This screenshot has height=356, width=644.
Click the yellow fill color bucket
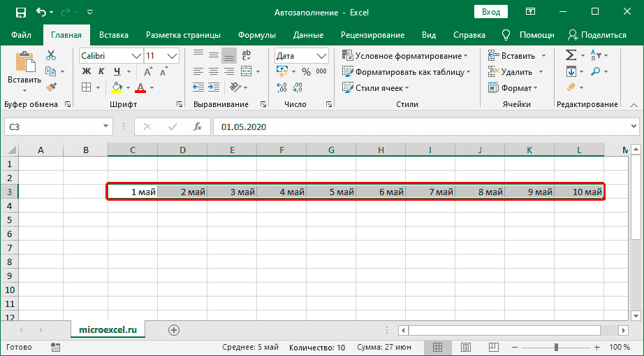pos(117,87)
